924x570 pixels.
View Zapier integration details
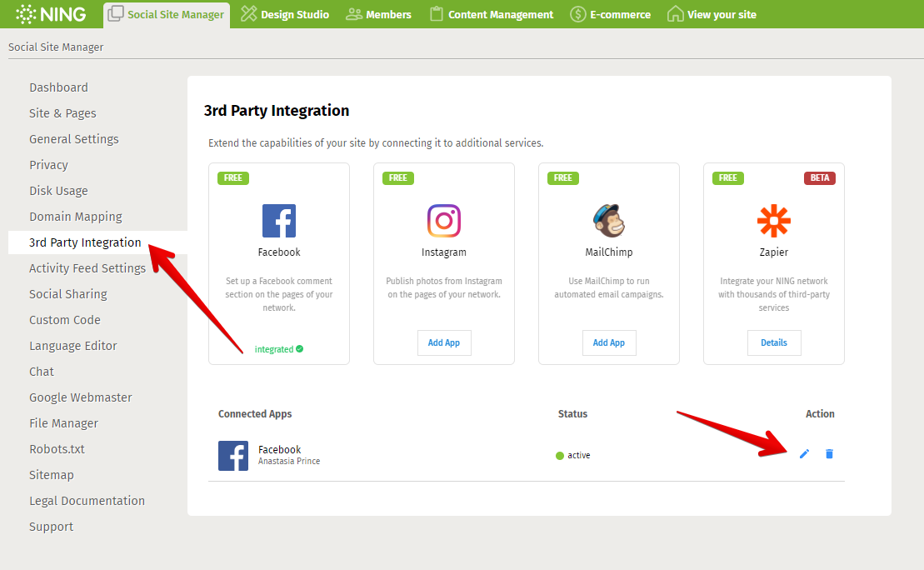point(774,342)
